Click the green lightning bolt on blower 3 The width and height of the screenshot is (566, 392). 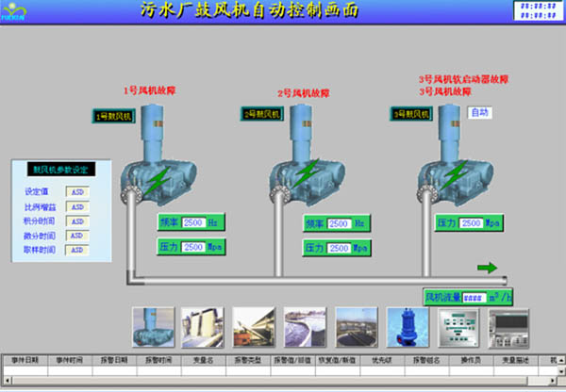tap(457, 174)
